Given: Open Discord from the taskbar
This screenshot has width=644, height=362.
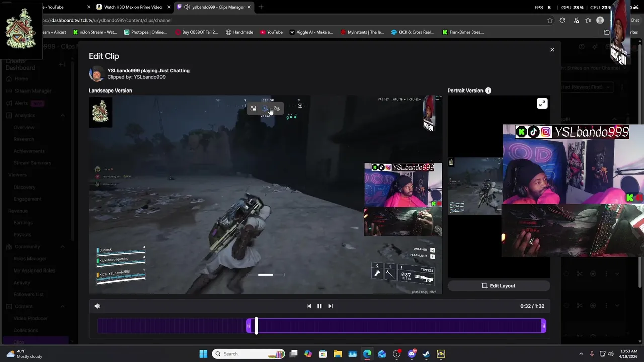Looking at the screenshot, I should (412, 354).
